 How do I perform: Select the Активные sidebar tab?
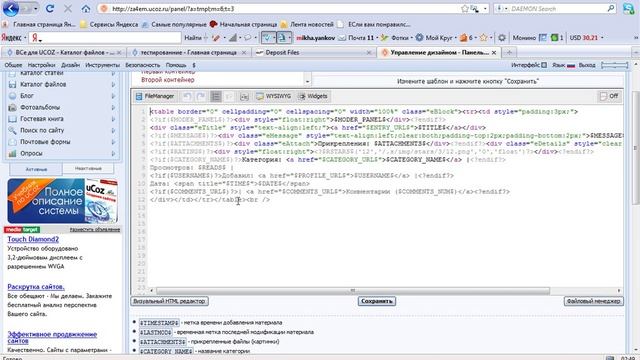(36, 169)
